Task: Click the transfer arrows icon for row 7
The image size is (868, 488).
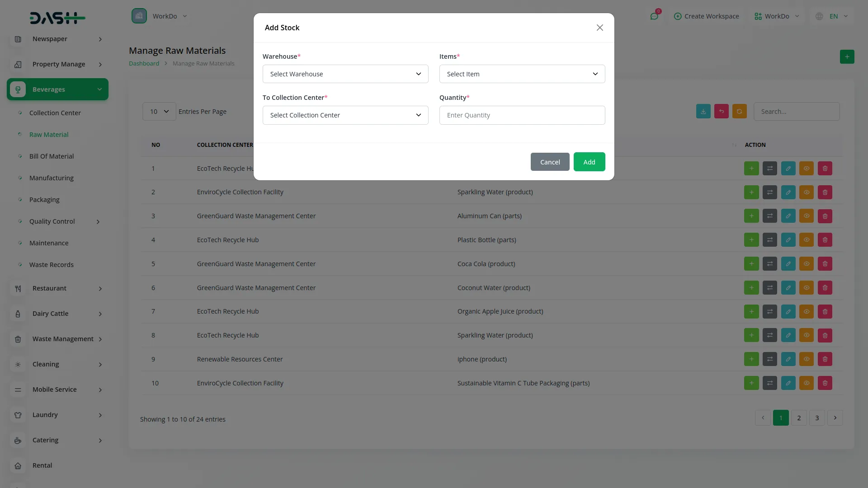Action: (769, 311)
